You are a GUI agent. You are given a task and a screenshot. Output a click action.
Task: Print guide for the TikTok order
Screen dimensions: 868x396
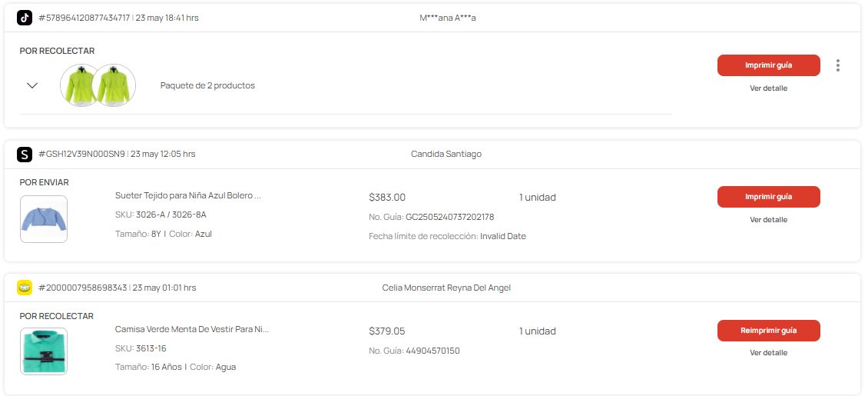[768, 65]
